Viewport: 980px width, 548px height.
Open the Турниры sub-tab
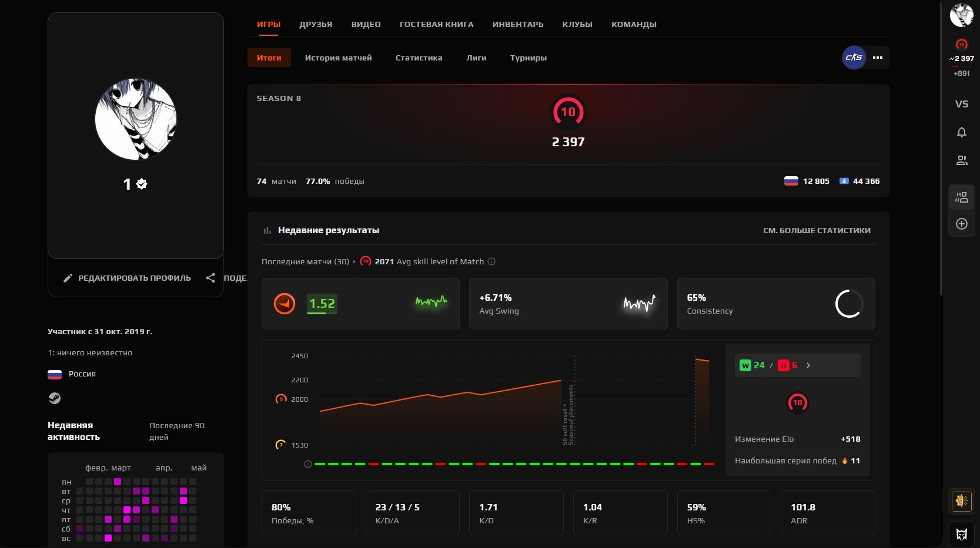(529, 58)
